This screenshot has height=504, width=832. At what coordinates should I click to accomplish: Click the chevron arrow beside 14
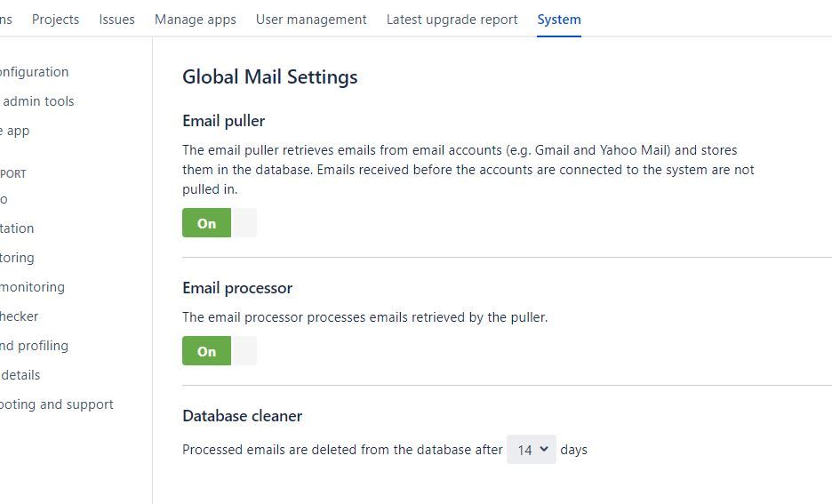[x=544, y=449]
